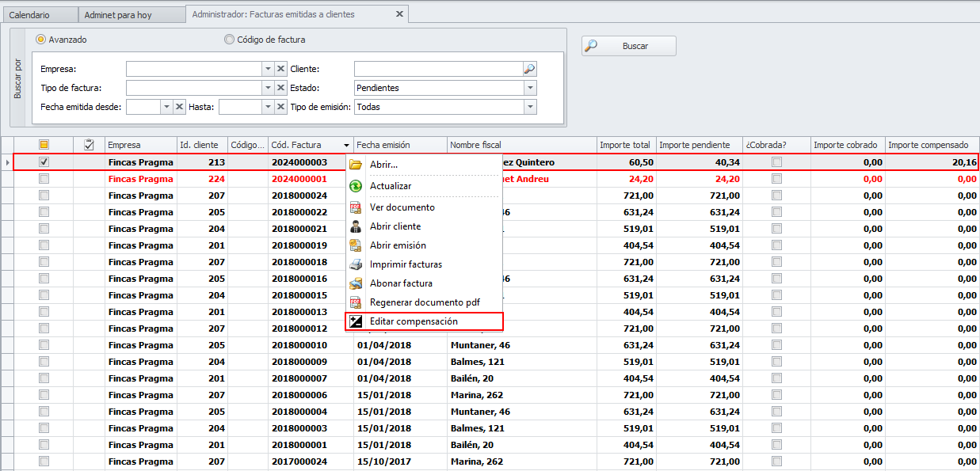Click the folder icon next to Abrir
Screen dimensions: 980x471
point(356,165)
